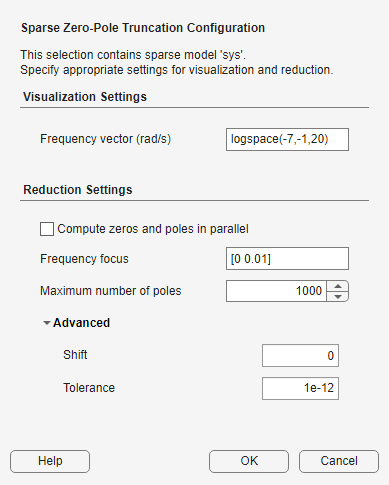The height and width of the screenshot is (485, 389).
Task: Decrease Maximum number of poles with down arrow
Action: coord(338,297)
